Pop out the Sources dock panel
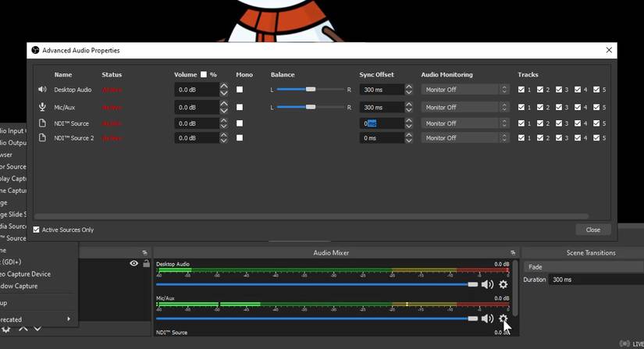 pyautogui.click(x=144, y=253)
